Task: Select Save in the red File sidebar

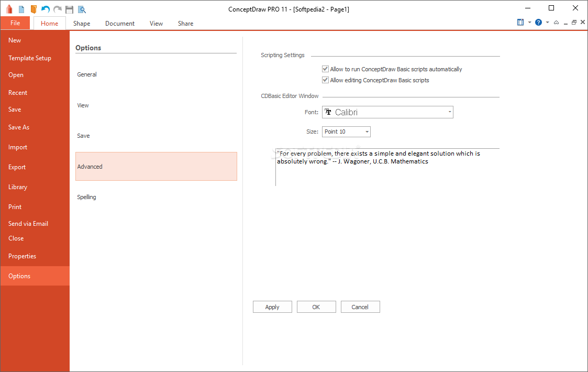Action: 35,110
